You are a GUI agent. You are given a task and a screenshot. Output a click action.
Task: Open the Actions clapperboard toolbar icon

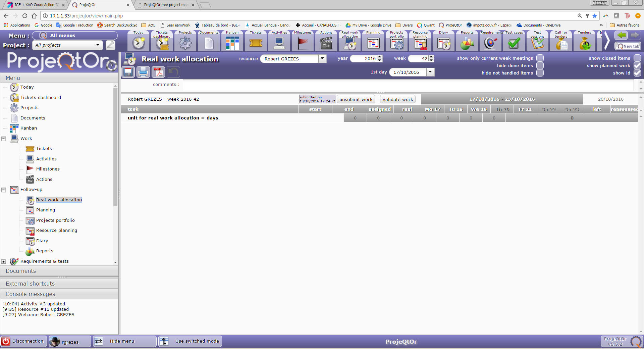326,41
